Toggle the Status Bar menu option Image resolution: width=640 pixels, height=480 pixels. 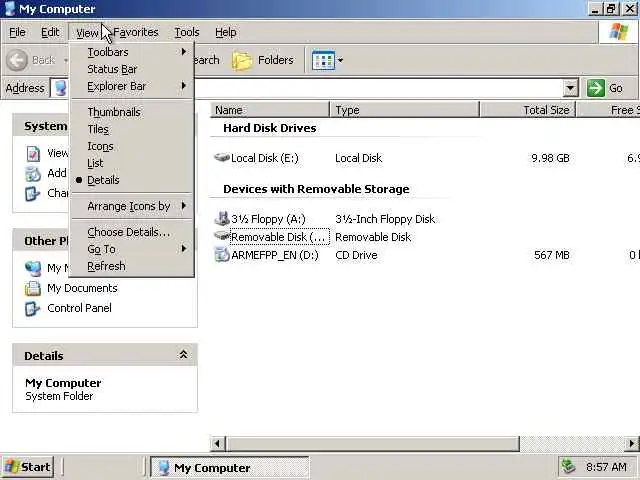(x=131, y=69)
